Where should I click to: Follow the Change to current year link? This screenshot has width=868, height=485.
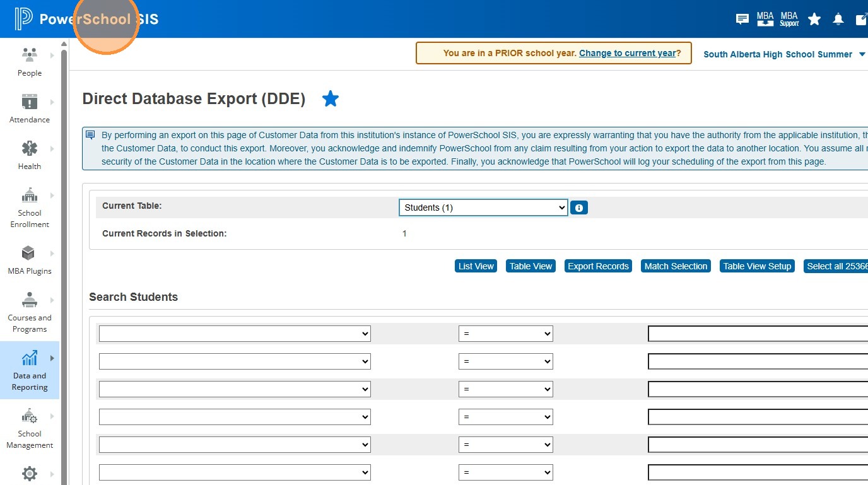tap(628, 53)
